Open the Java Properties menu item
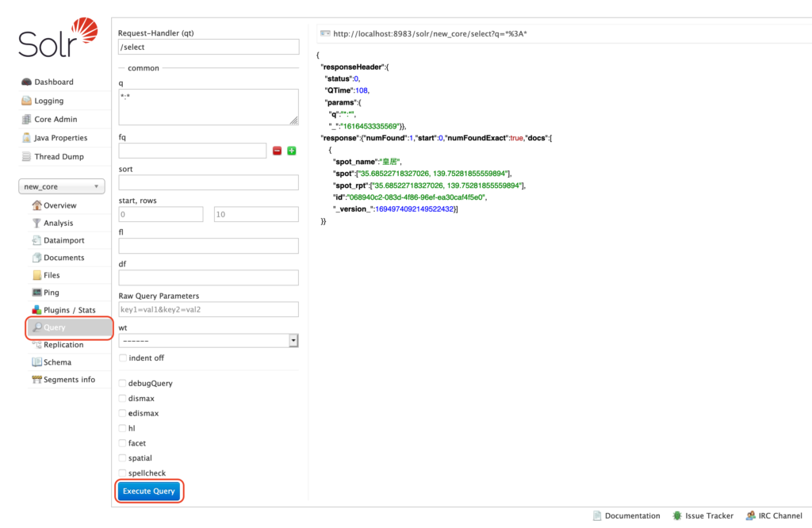Image resolution: width=812 pixels, height=528 pixels. click(60, 138)
